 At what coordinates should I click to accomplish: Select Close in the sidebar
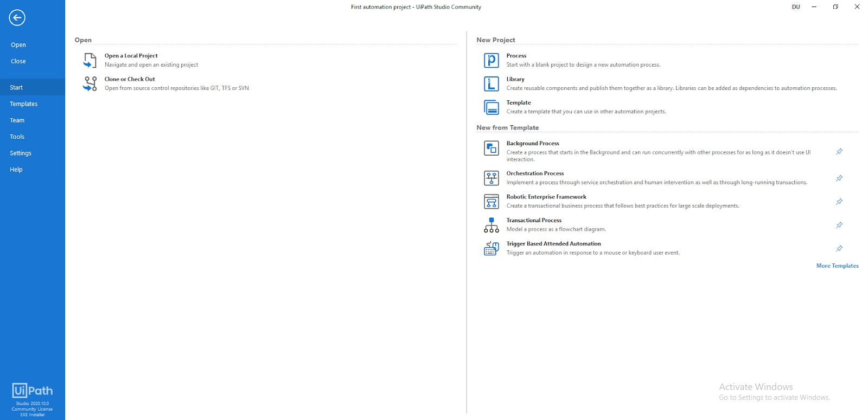[18, 61]
